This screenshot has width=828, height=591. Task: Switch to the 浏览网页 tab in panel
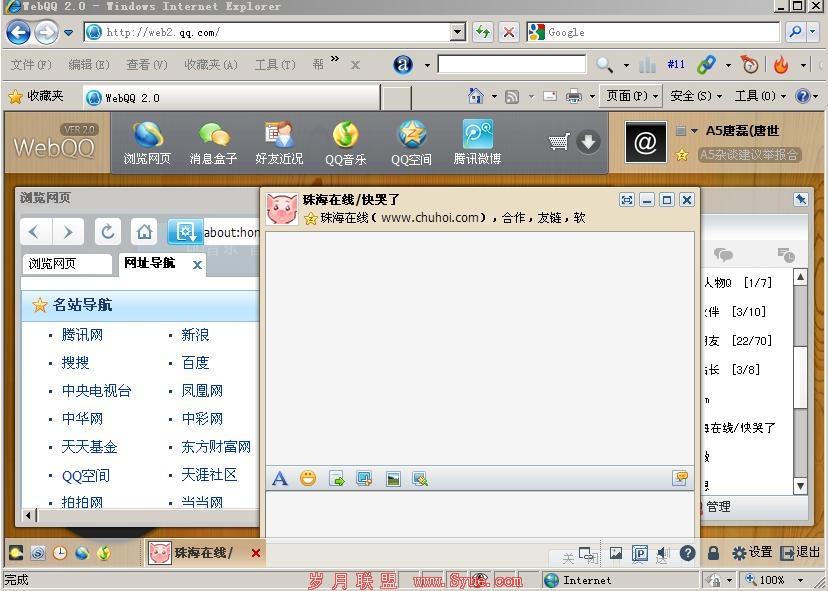pyautogui.click(x=67, y=264)
